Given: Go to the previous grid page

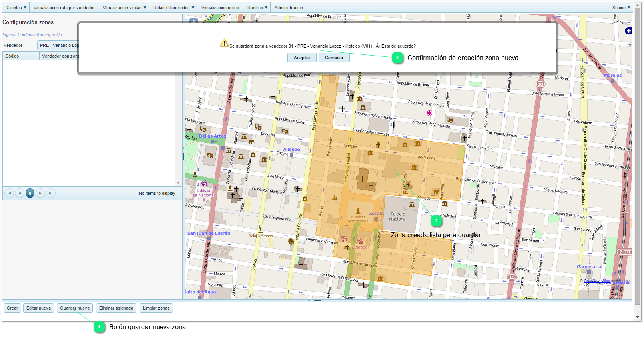Looking at the screenshot, I should click(x=20, y=193).
